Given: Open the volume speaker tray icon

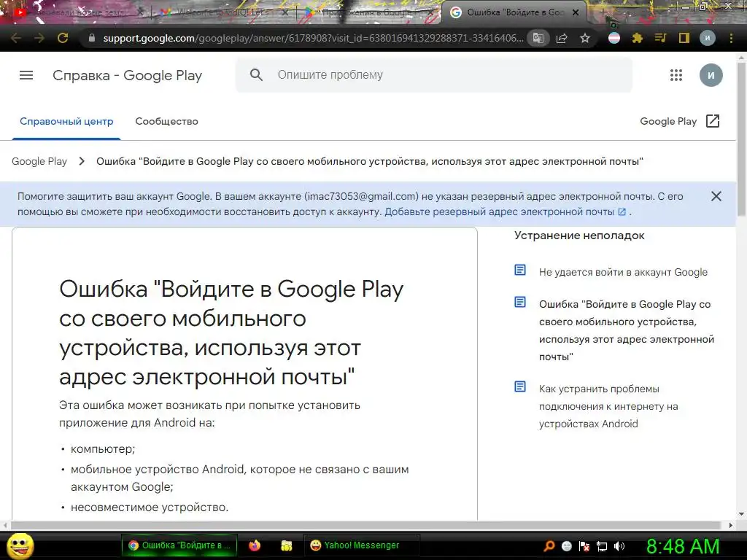Looking at the screenshot, I should (x=619, y=546).
